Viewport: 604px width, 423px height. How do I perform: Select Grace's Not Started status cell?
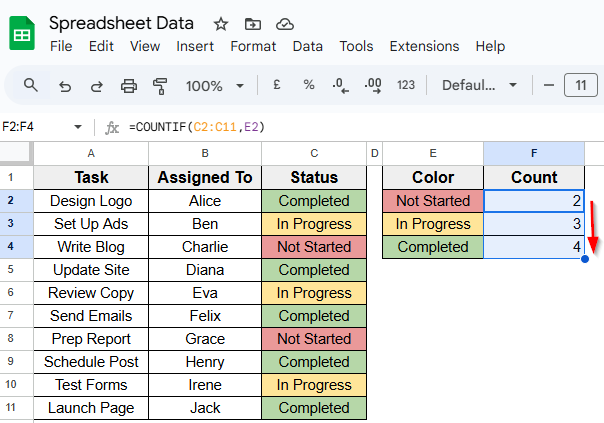(x=314, y=339)
